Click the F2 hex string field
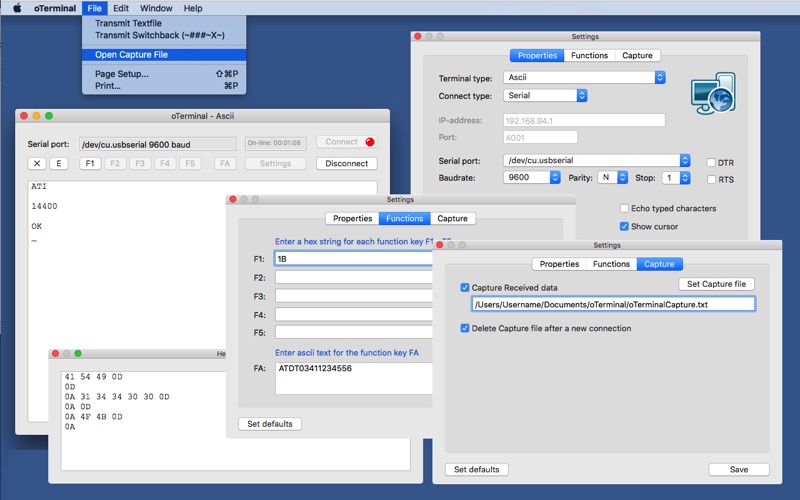This screenshot has width=800, height=500. point(354,278)
